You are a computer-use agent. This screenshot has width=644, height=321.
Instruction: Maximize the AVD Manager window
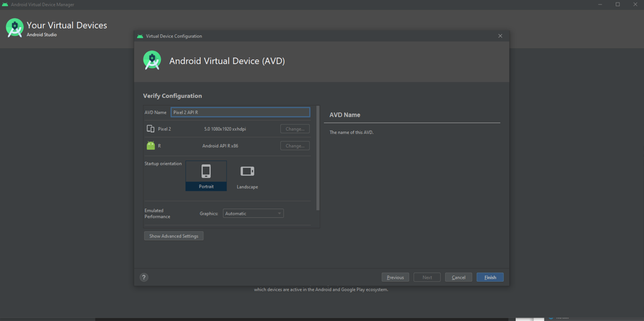617,4
